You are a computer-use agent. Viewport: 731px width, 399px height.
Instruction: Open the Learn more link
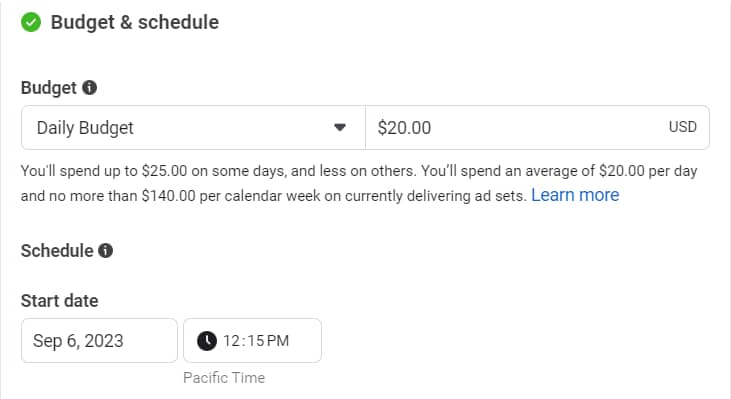coord(575,195)
